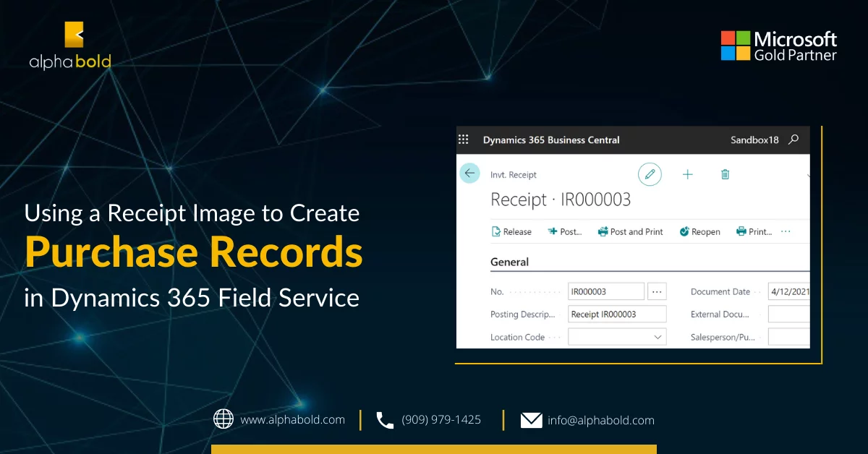
Task: Click the Receipt · IR000003 page title
Action: 561,200
